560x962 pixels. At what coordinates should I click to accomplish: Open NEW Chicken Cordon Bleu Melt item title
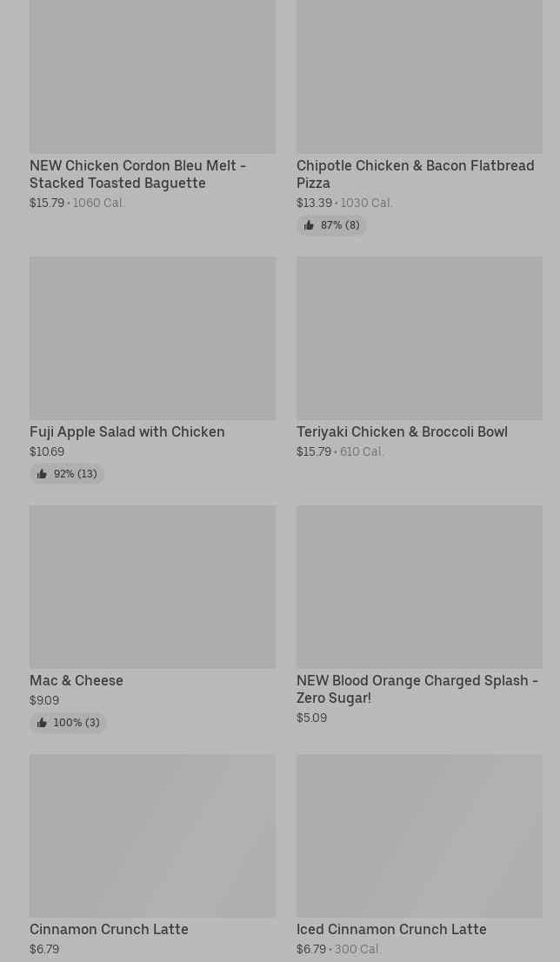[138, 174]
